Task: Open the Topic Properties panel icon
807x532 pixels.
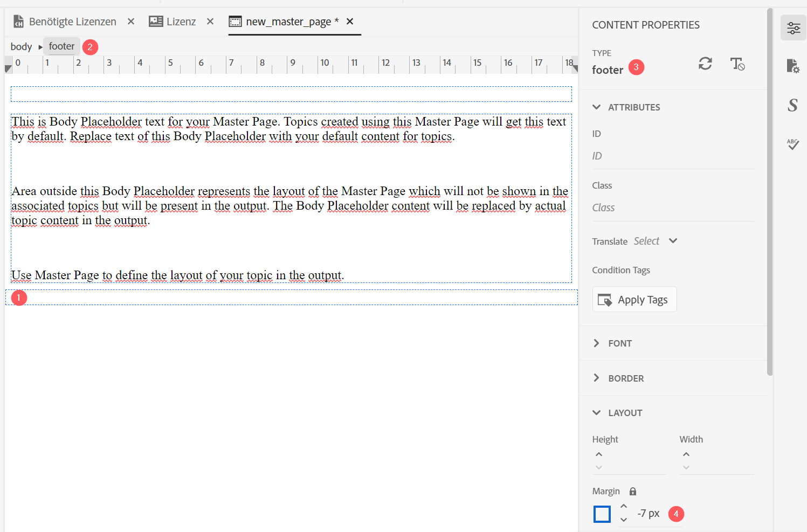Action: [793, 66]
